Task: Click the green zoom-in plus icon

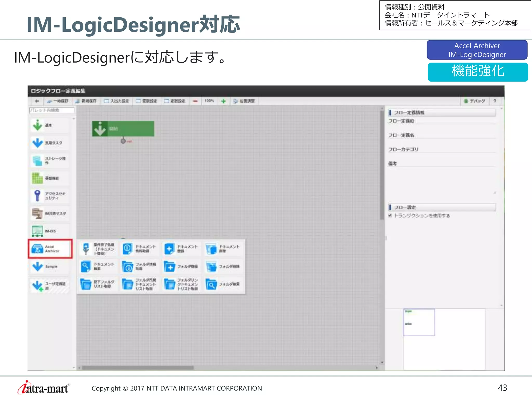Action: click(223, 101)
